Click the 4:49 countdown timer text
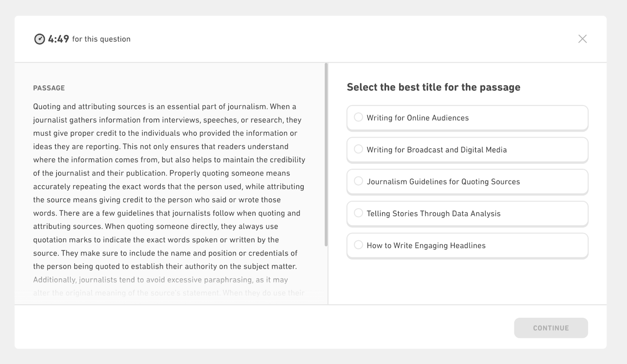Viewport: 627px width, 364px height. pyautogui.click(x=58, y=39)
